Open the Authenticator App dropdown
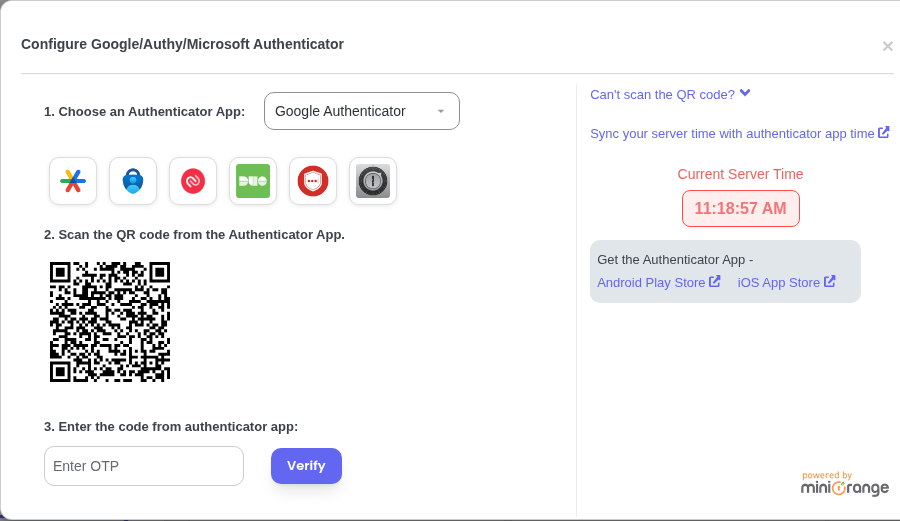The image size is (900, 521). 362,111
